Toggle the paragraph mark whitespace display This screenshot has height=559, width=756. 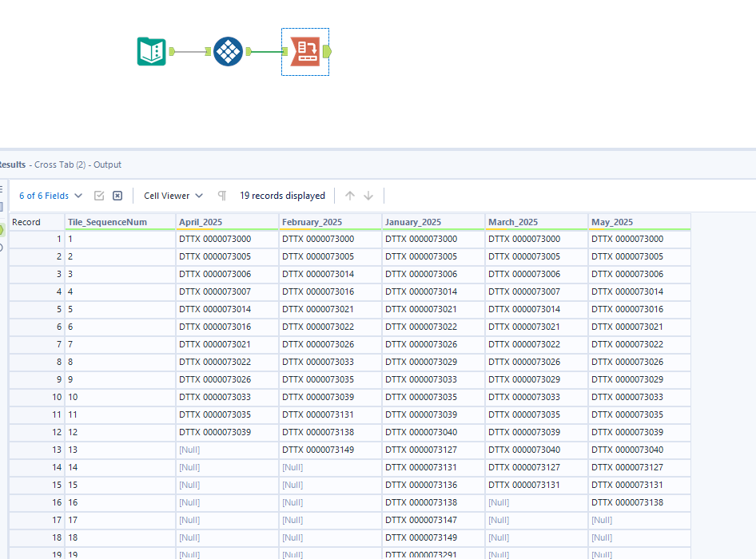point(221,196)
